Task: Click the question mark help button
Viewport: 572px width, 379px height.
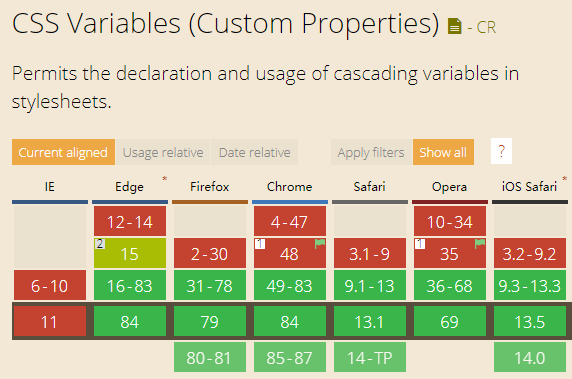Action: (501, 151)
